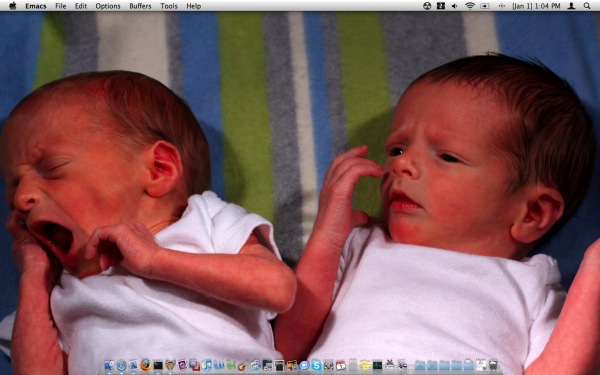
Task: Click the date and time display
Action: (536, 6)
